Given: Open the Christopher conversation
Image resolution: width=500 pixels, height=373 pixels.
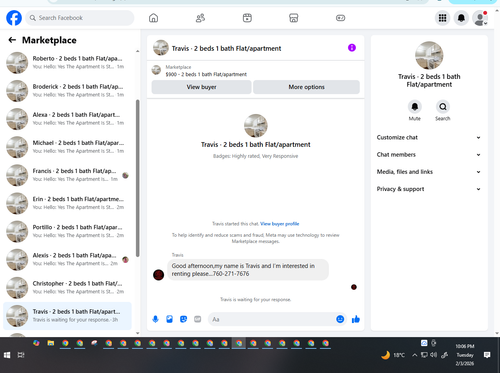Looking at the screenshot, I should tap(67, 287).
